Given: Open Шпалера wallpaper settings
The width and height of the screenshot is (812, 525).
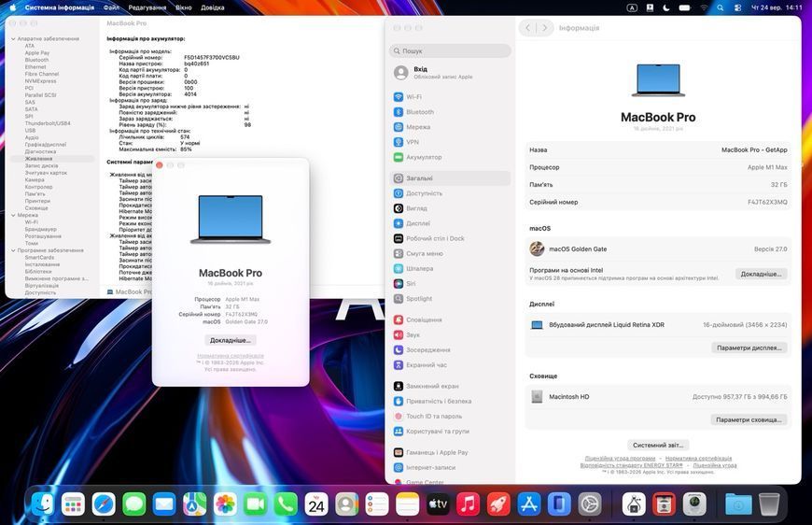Looking at the screenshot, I should point(450,268).
